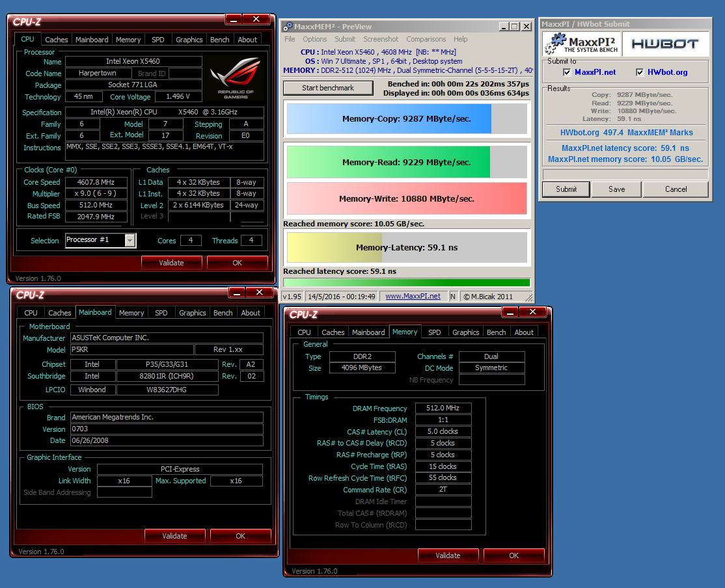
Task: Close the CPU-Z Memory window
Action: [532, 312]
